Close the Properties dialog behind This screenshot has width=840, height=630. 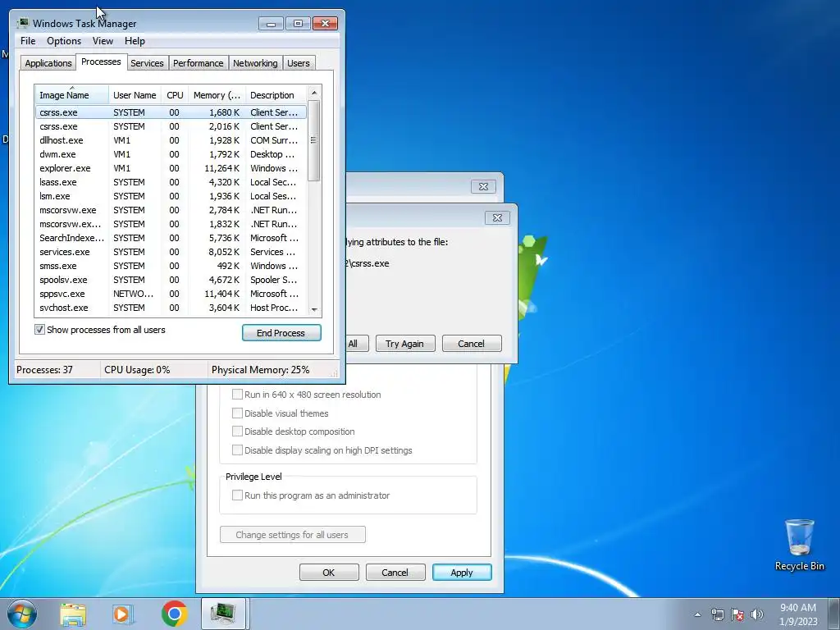[x=483, y=186]
